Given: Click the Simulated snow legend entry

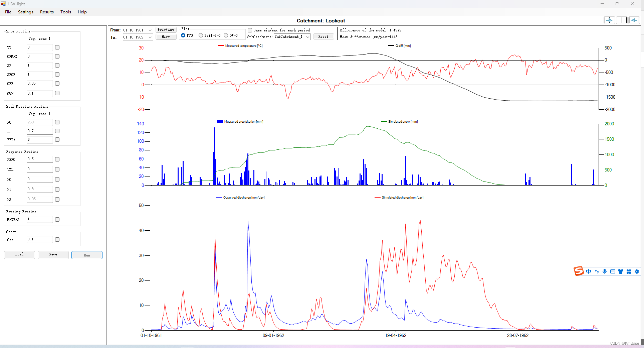Looking at the screenshot, I should (400, 122).
